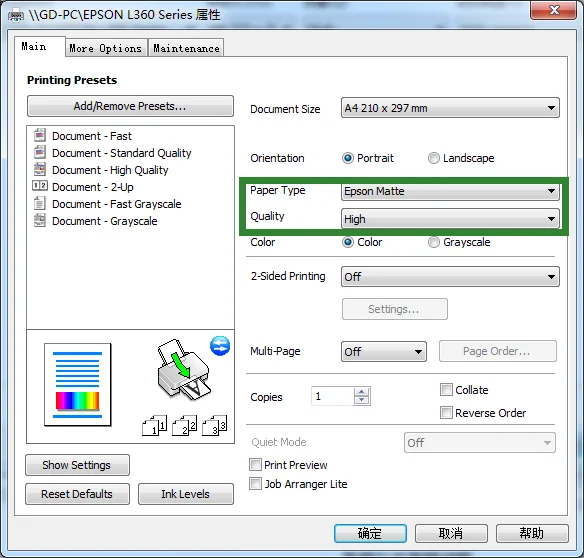Select the Document - Grayscale preset icon
This screenshot has width=584, height=558.
(40, 221)
